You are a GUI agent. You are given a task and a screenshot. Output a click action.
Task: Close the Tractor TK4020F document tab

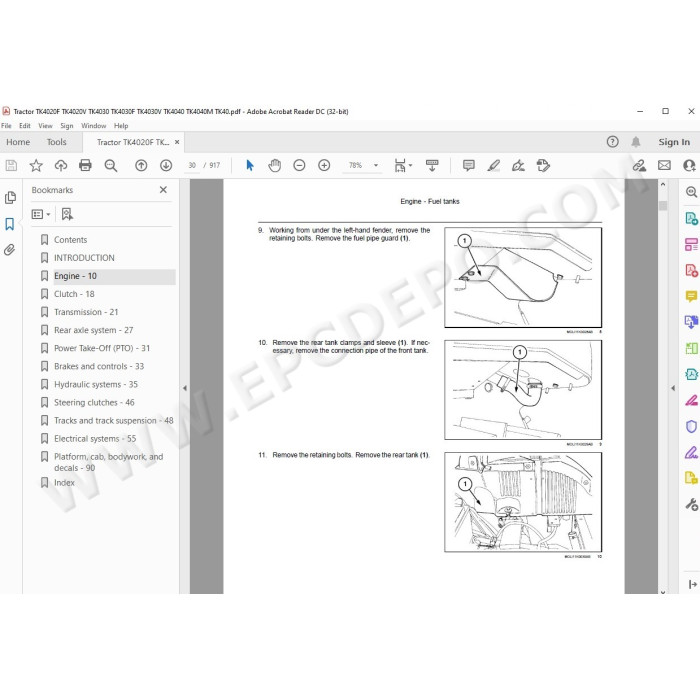pos(177,142)
